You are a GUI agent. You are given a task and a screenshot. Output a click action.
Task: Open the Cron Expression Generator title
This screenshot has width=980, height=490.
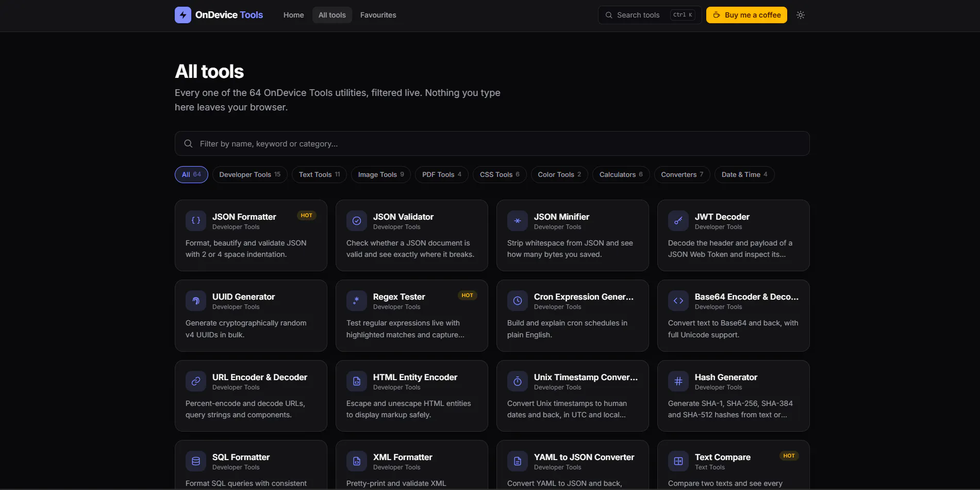[584, 297]
